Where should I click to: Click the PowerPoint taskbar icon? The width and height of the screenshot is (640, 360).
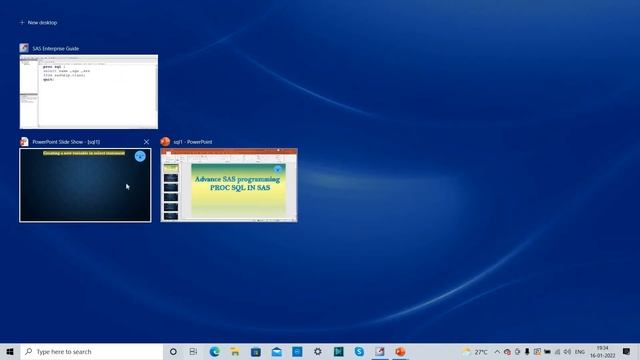pyautogui.click(x=400, y=351)
